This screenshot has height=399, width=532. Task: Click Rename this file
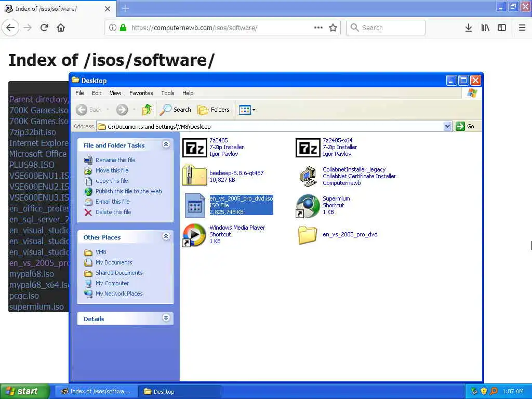(x=115, y=160)
